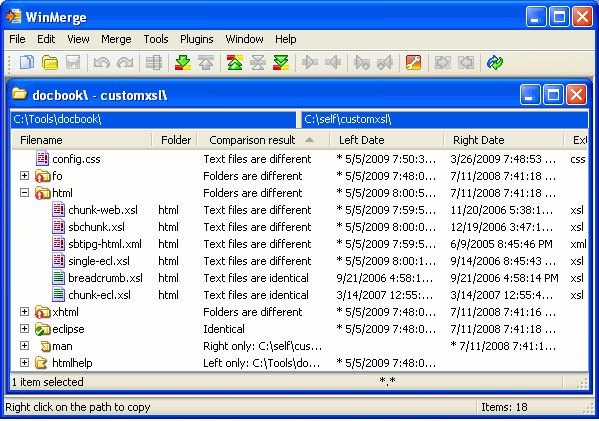Select the chunk-ecl.xsl file name

pos(99,295)
